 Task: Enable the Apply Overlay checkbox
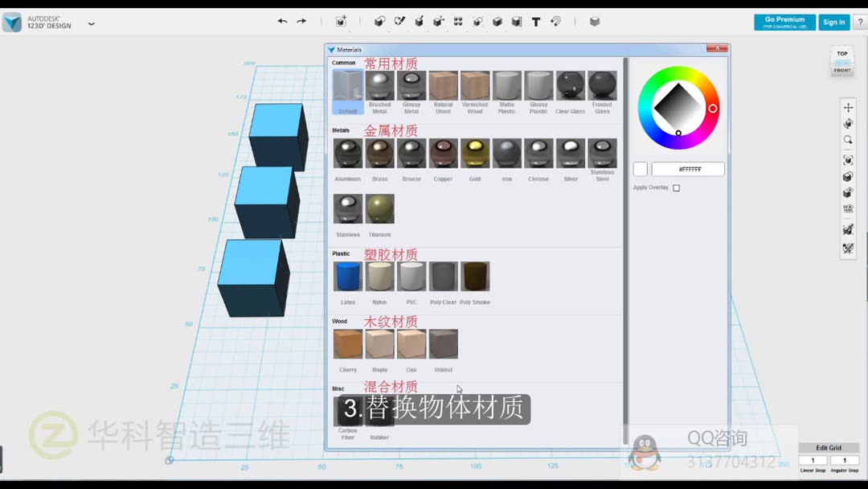click(x=676, y=187)
